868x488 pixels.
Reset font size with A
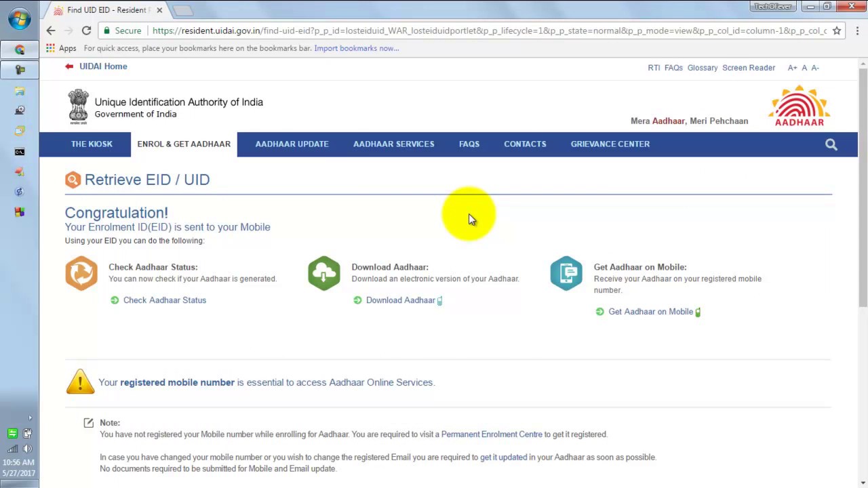click(x=804, y=68)
